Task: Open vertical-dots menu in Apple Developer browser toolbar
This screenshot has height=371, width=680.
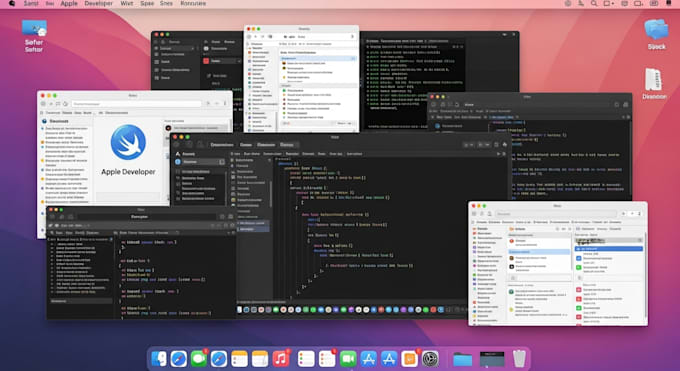Action: [x=225, y=104]
